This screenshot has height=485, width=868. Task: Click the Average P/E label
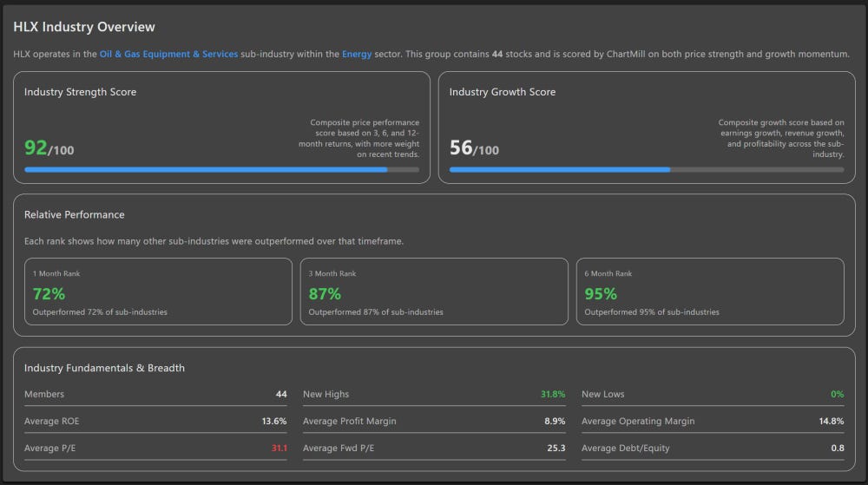(x=49, y=448)
